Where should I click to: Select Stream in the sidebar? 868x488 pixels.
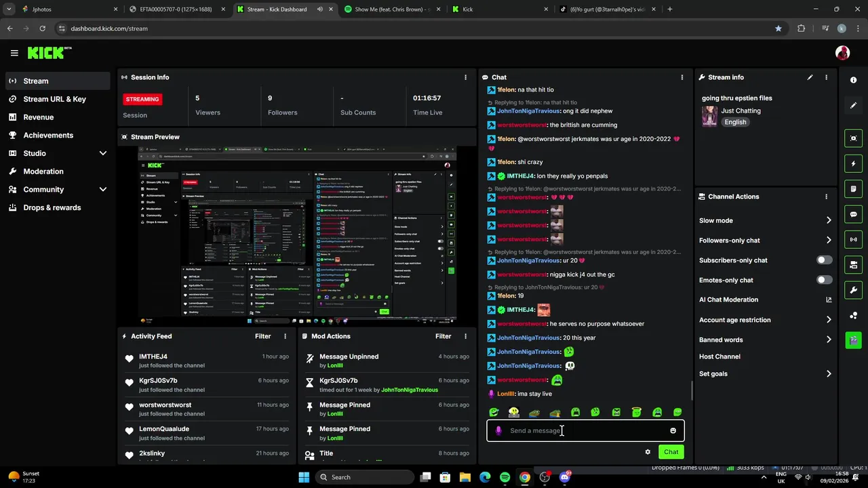coord(58,81)
